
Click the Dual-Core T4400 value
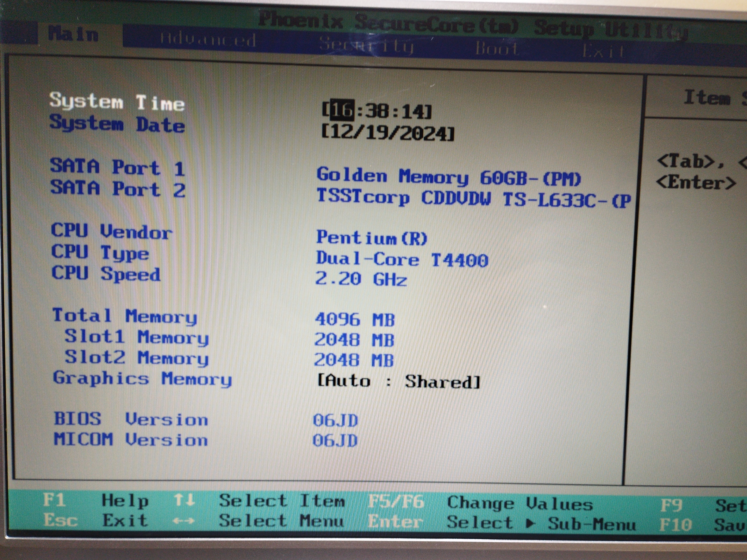(x=402, y=259)
